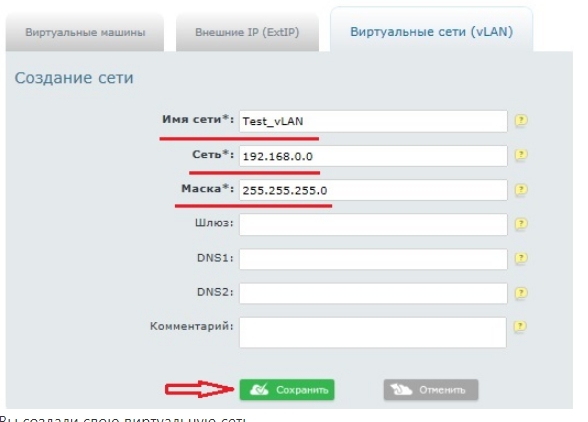Click the DNS1 help question icon
This screenshot has height=422, width=588.
point(521,258)
